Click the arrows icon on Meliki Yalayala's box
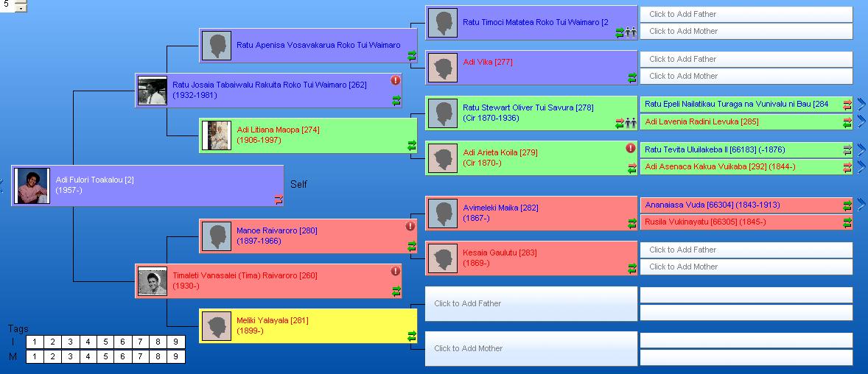Viewport: 868px width, 374px height. point(412,336)
